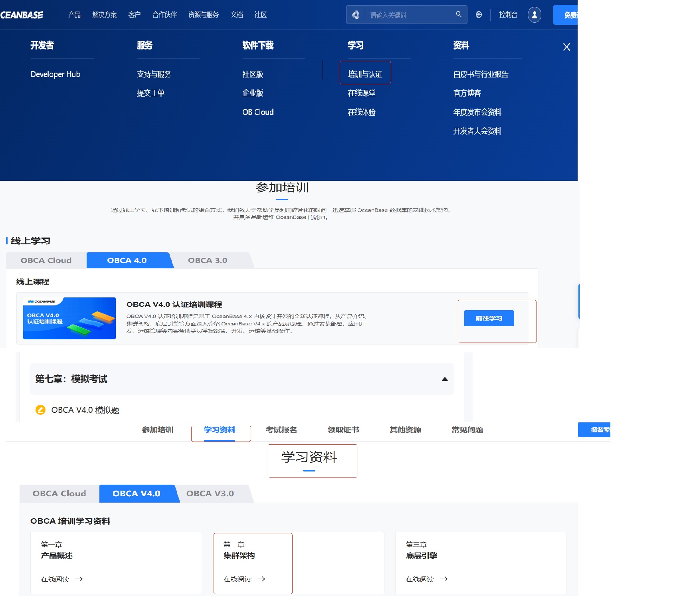Open 支持与服务 link

point(154,74)
